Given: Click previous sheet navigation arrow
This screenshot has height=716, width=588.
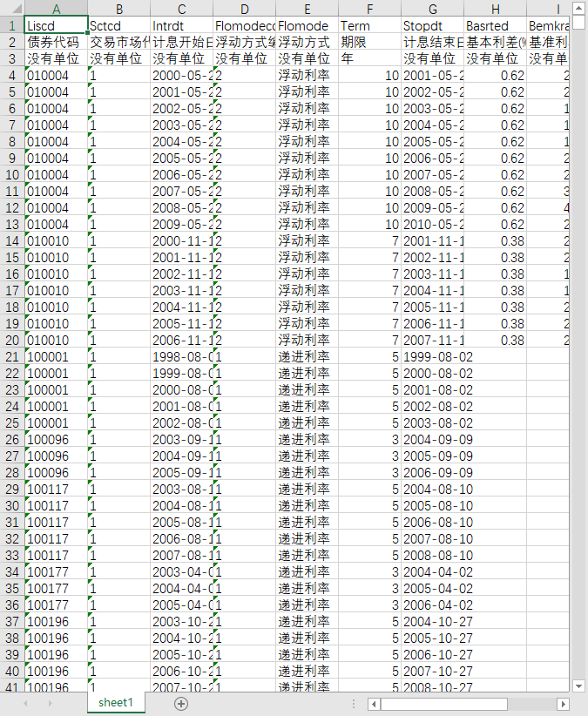Looking at the screenshot, I should point(25,704).
